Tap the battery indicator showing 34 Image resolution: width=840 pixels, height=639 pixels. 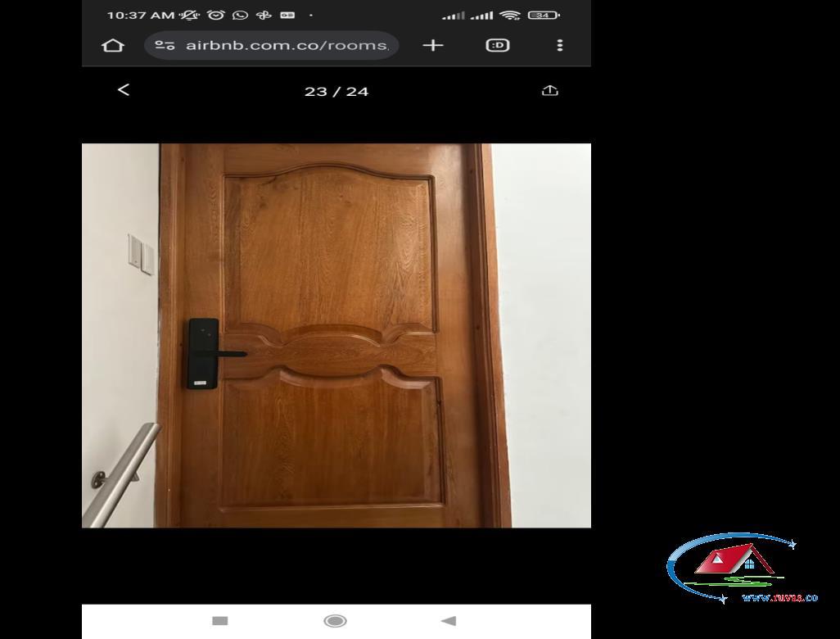tap(544, 15)
